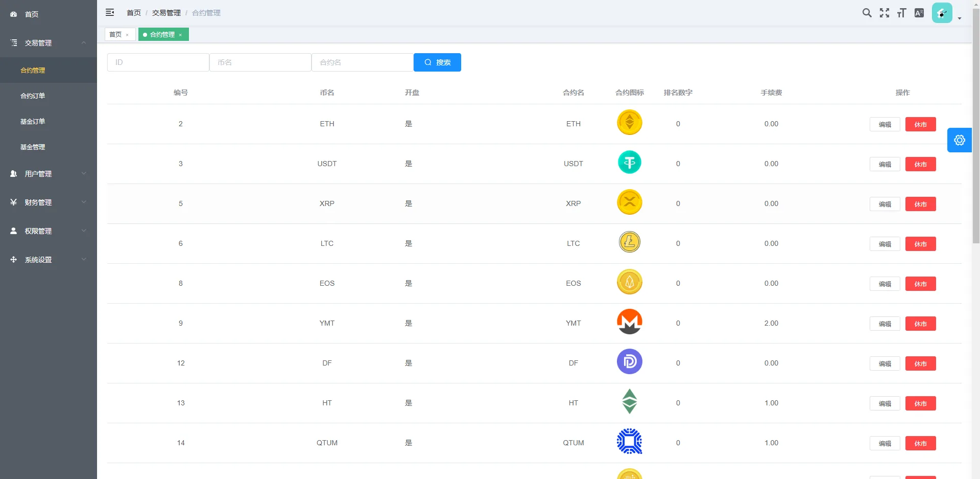Click the ID search input field
This screenshot has width=980, height=479.
158,62
